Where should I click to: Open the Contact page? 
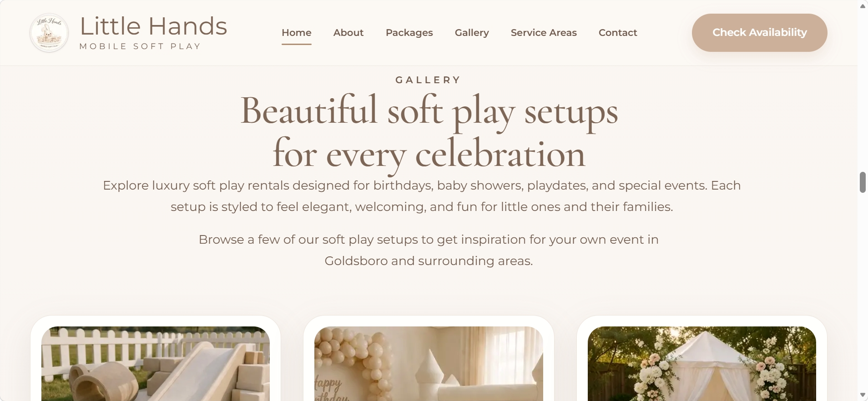point(618,33)
